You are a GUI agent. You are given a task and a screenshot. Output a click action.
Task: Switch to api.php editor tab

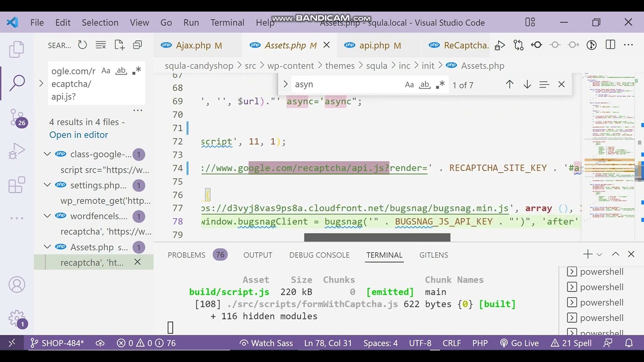380,45
